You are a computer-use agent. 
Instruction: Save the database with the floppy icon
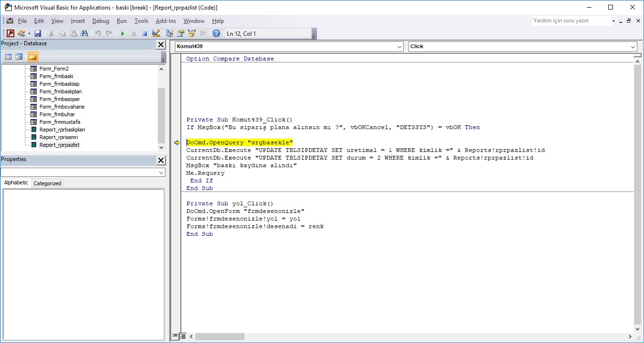tap(38, 33)
